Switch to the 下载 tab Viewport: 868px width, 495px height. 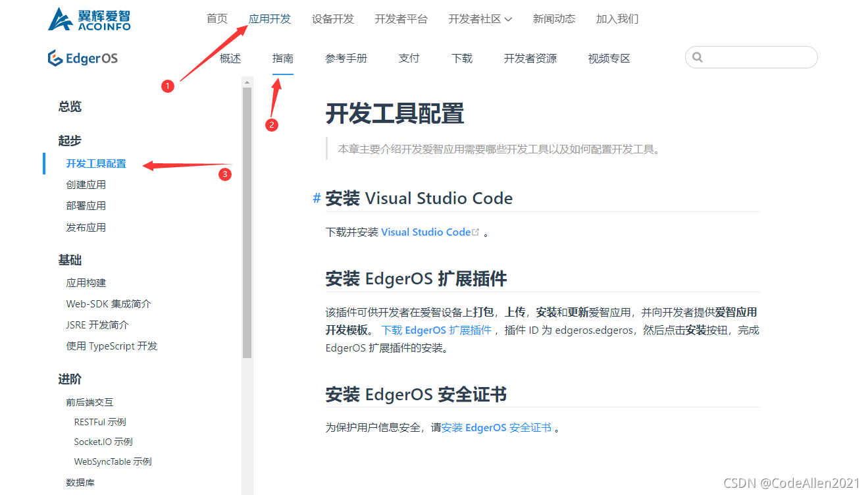(x=462, y=59)
